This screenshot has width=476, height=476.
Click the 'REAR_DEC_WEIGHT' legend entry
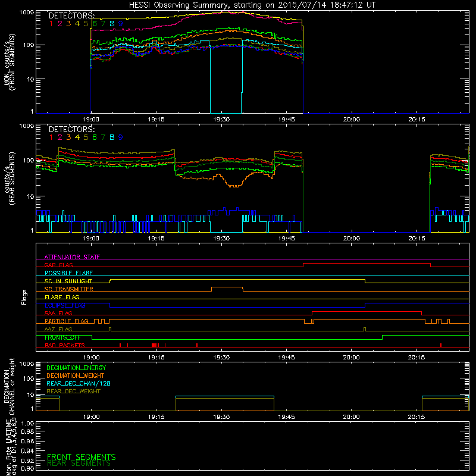click(x=73, y=392)
